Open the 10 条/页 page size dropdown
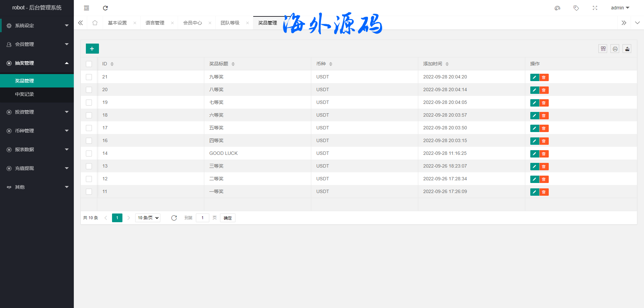Viewport: 644px width, 308px height. [x=148, y=218]
